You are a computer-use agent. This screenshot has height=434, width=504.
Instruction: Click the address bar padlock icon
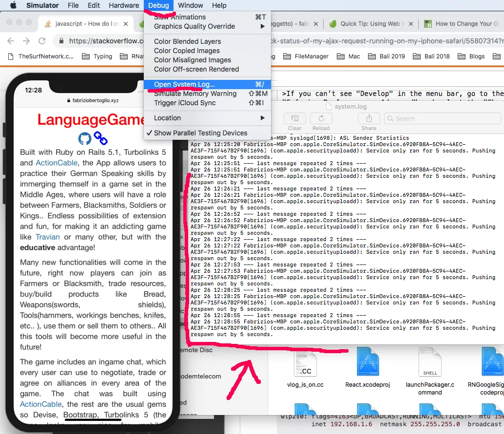[61, 41]
